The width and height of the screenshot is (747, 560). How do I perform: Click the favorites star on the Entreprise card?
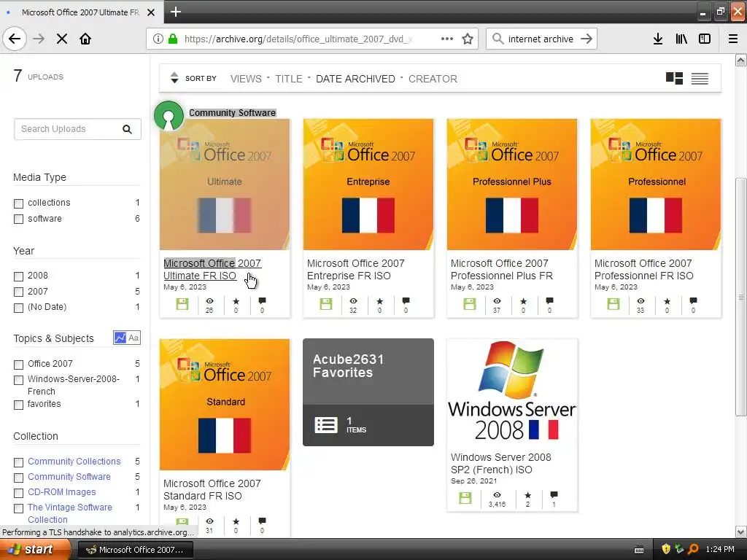coord(379,301)
